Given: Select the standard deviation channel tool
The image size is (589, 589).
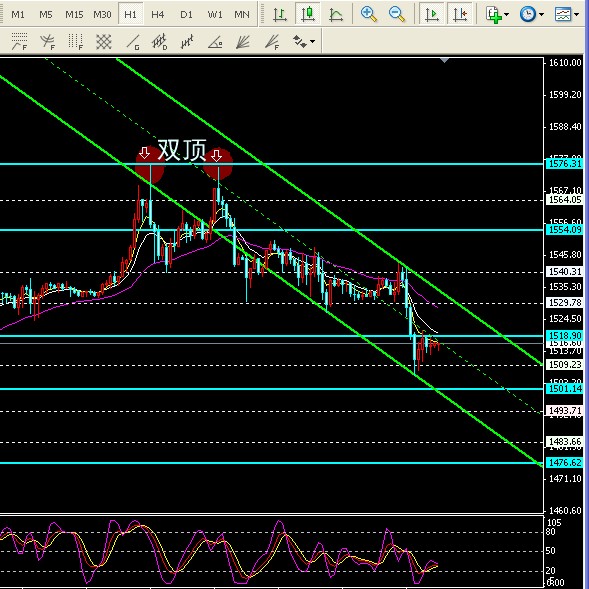Looking at the screenshot, I should pyautogui.click(x=160, y=41).
